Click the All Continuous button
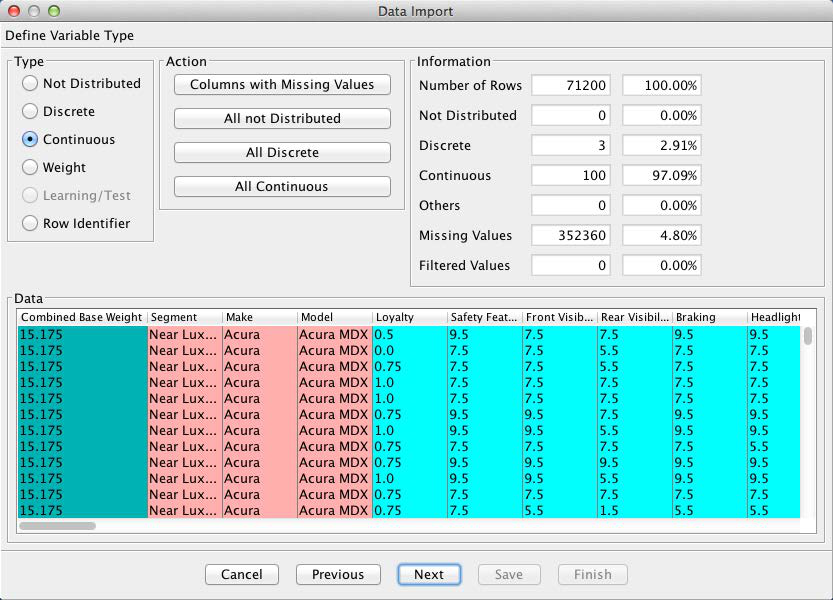 (282, 187)
